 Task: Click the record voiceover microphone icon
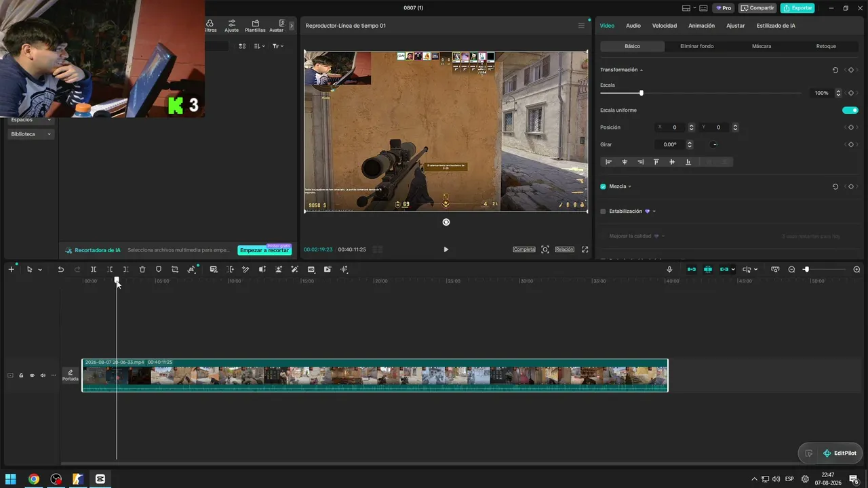point(670,269)
